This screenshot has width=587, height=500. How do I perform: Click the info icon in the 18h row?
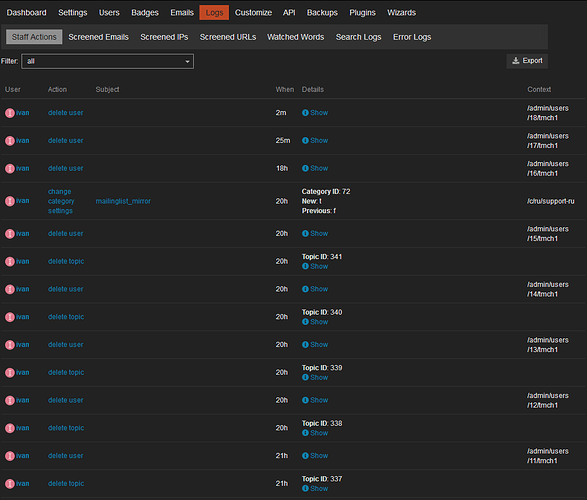click(305, 168)
